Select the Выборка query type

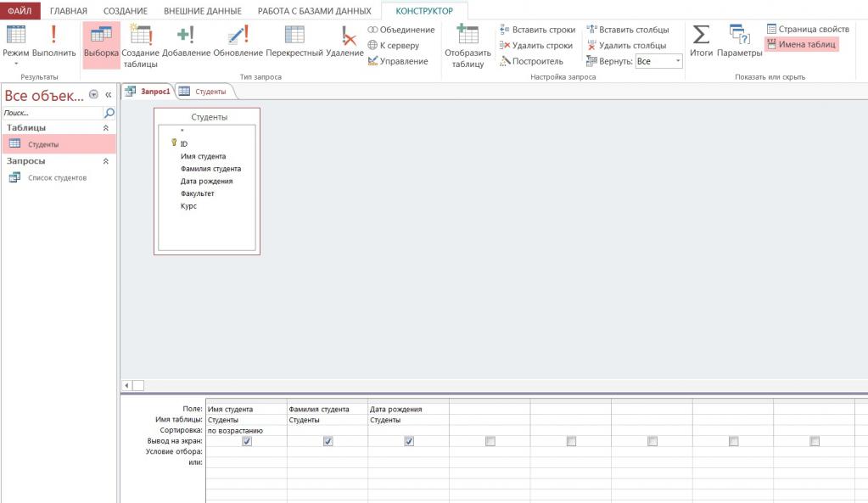101,44
